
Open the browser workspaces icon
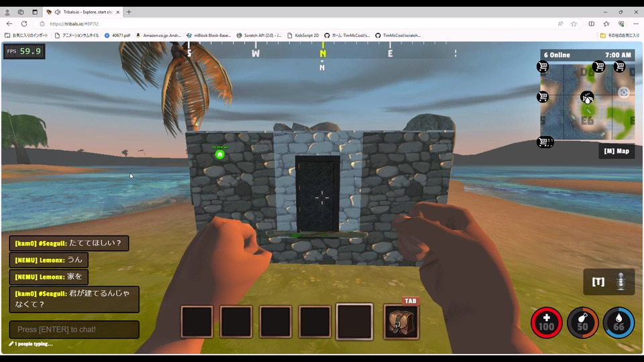click(21, 12)
